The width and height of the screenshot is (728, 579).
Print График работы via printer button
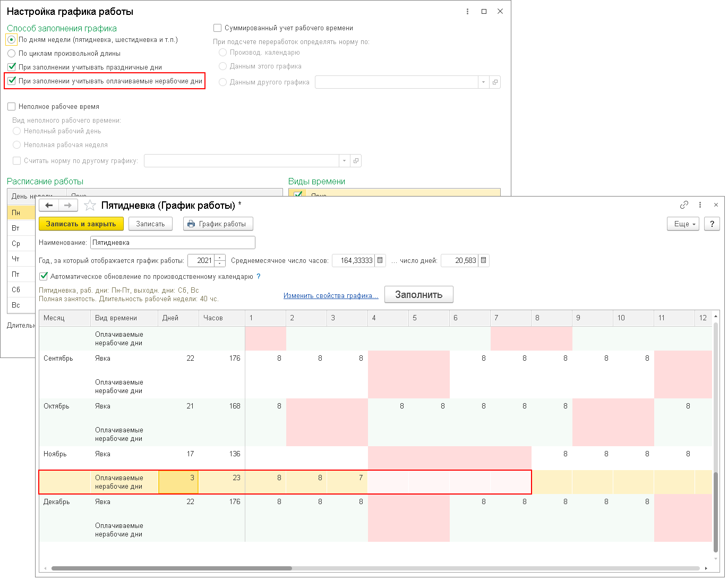[218, 224]
